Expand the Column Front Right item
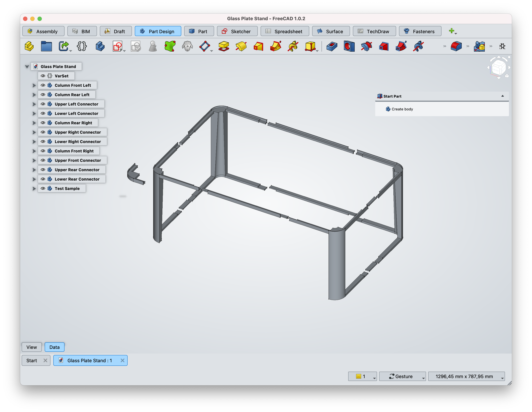Image resolution: width=532 pixels, height=412 pixels. click(34, 151)
